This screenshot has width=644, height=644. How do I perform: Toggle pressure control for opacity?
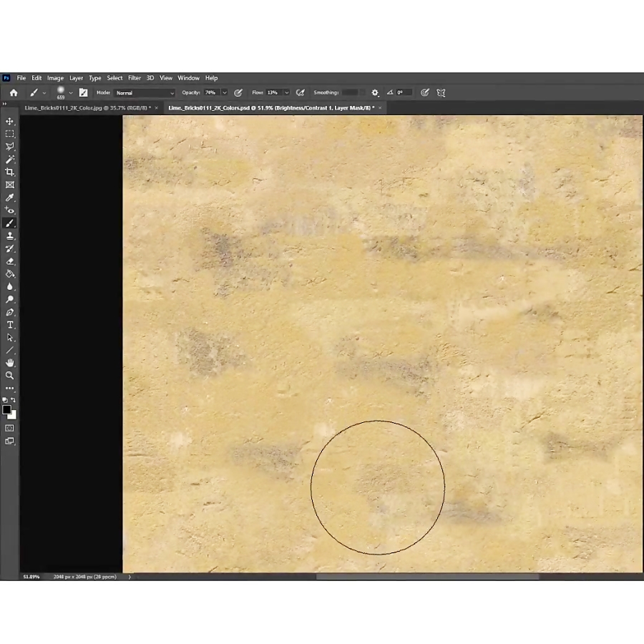pos(238,92)
